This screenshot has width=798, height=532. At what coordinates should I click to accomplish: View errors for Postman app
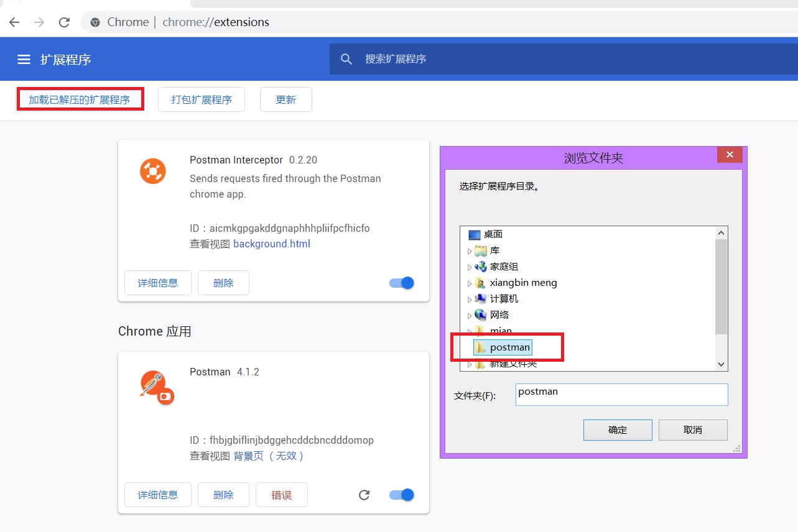(x=282, y=495)
